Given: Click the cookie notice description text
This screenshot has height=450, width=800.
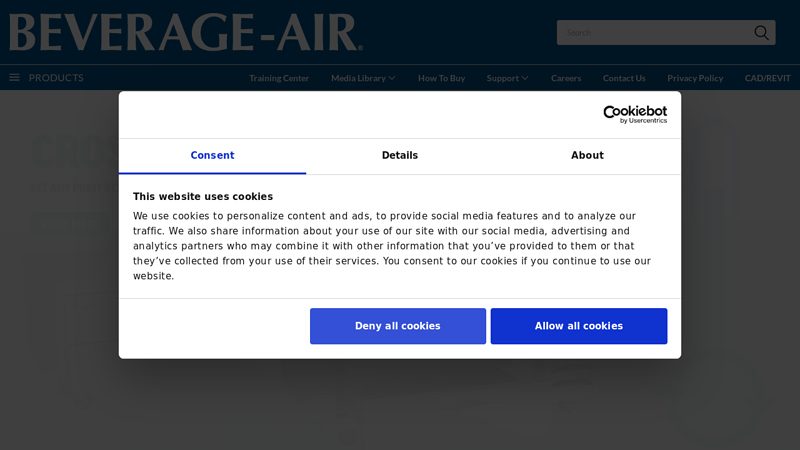Looking at the screenshot, I should point(392,246).
